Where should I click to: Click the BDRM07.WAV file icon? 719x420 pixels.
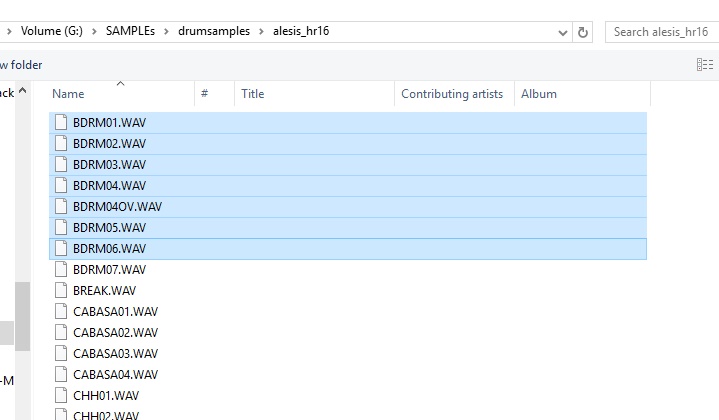click(61, 270)
